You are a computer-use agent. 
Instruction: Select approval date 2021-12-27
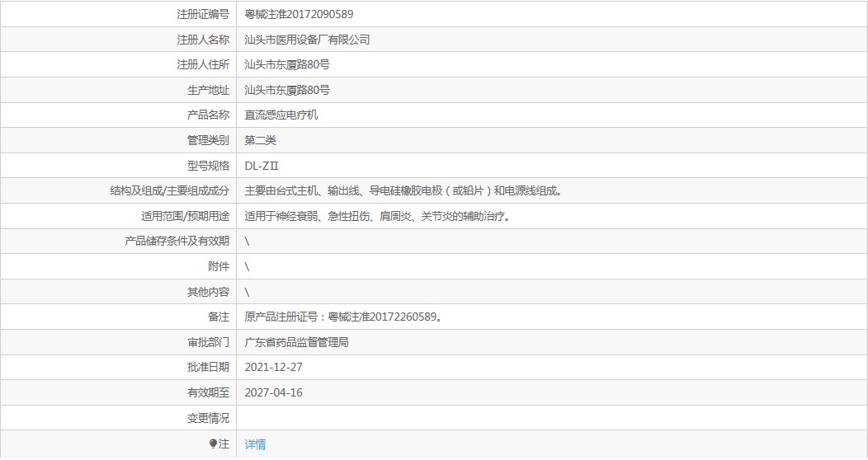tap(273, 367)
